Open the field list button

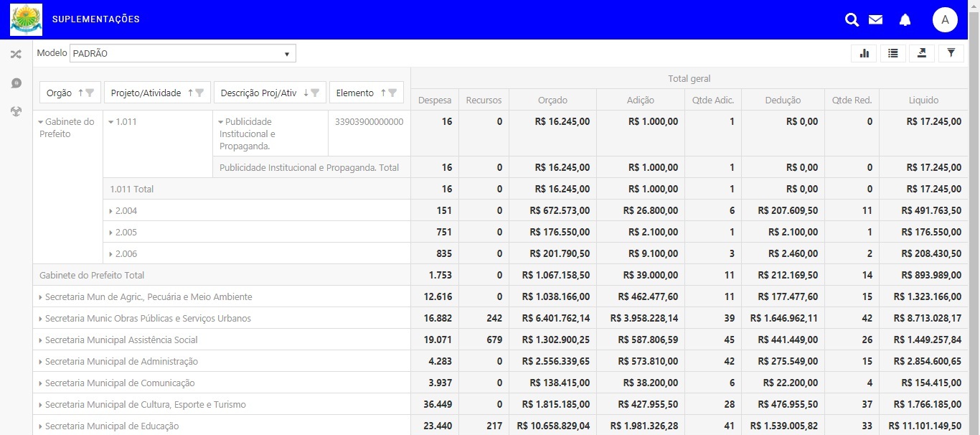(x=892, y=53)
